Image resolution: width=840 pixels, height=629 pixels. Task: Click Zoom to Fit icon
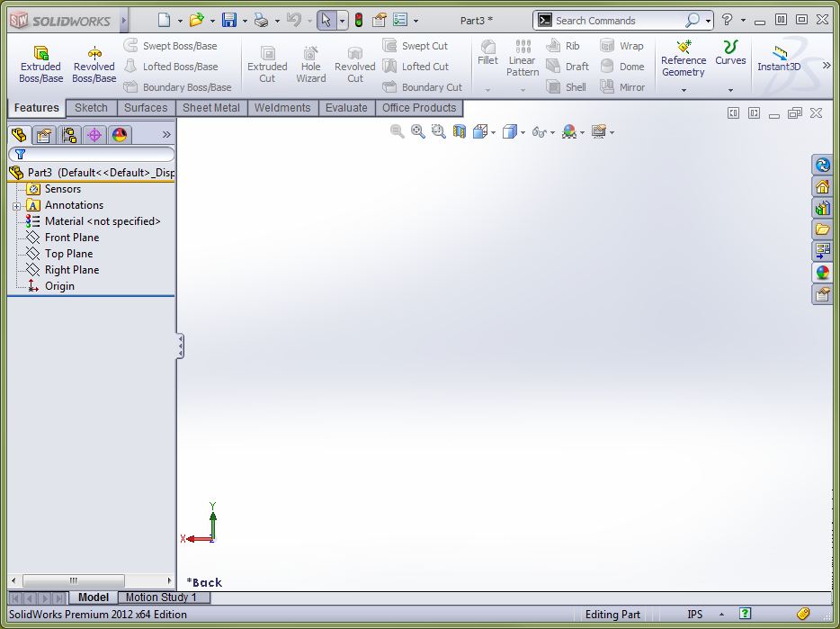point(418,131)
